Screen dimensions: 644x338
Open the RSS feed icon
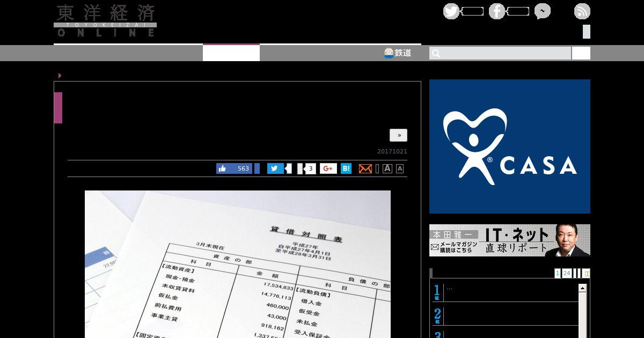pyautogui.click(x=582, y=11)
